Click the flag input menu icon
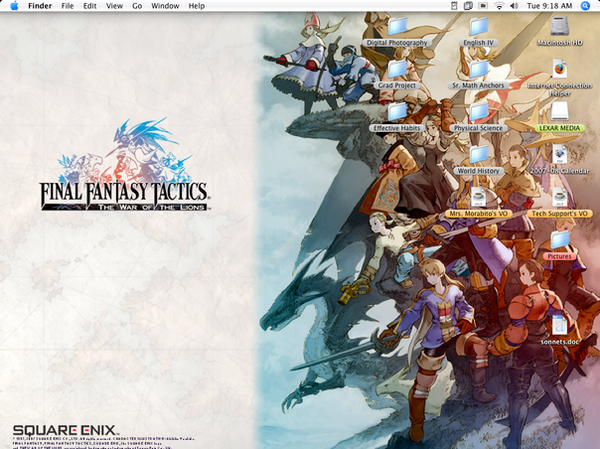 (x=484, y=6)
